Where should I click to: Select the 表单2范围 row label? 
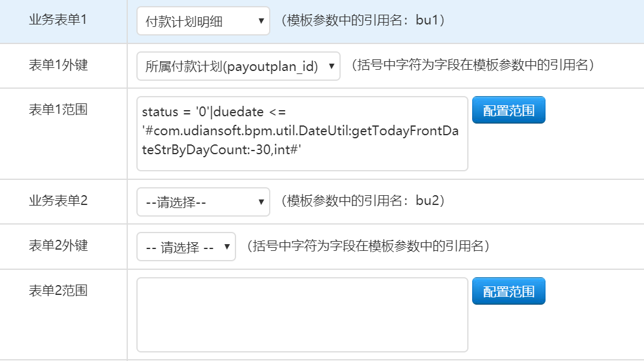(58, 291)
